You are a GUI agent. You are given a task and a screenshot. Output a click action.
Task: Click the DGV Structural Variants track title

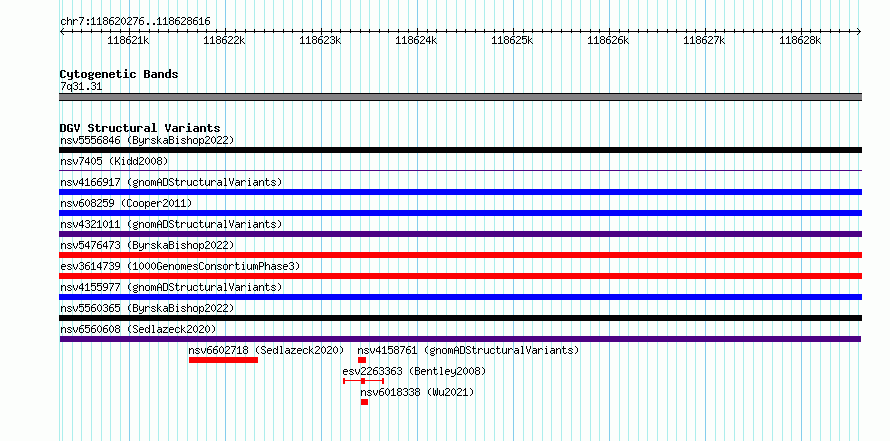click(x=140, y=128)
